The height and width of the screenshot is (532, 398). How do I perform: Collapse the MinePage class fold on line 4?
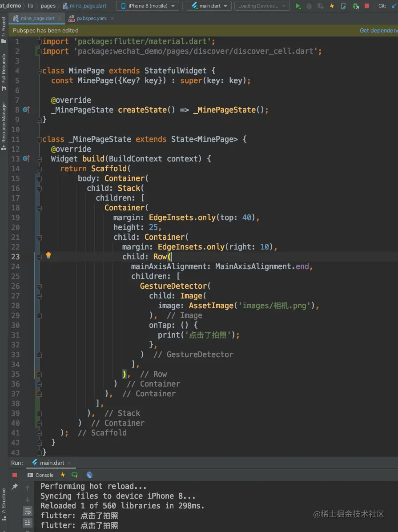tap(39, 71)
